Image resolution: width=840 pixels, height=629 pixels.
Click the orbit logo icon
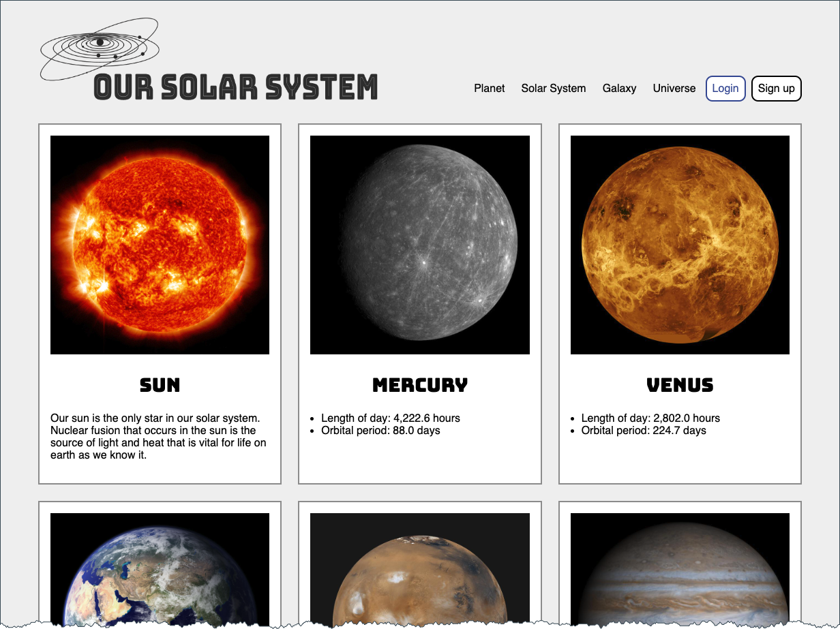[100, 48]
